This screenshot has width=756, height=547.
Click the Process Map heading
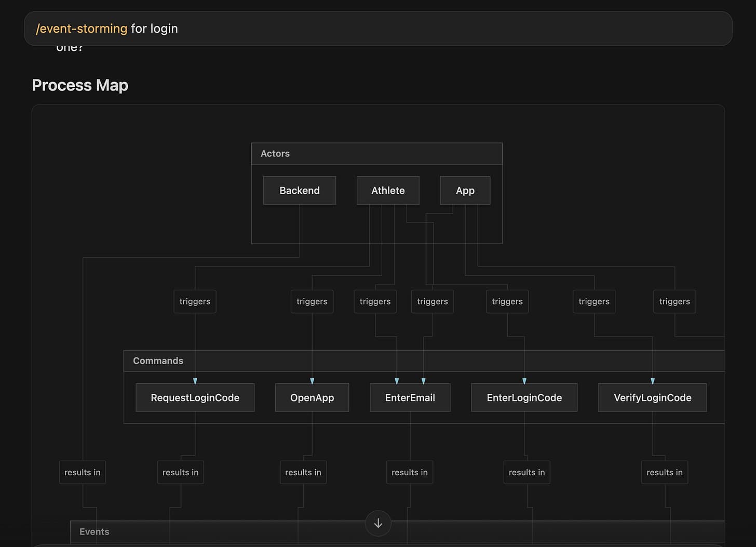click(x=80, y=85)
